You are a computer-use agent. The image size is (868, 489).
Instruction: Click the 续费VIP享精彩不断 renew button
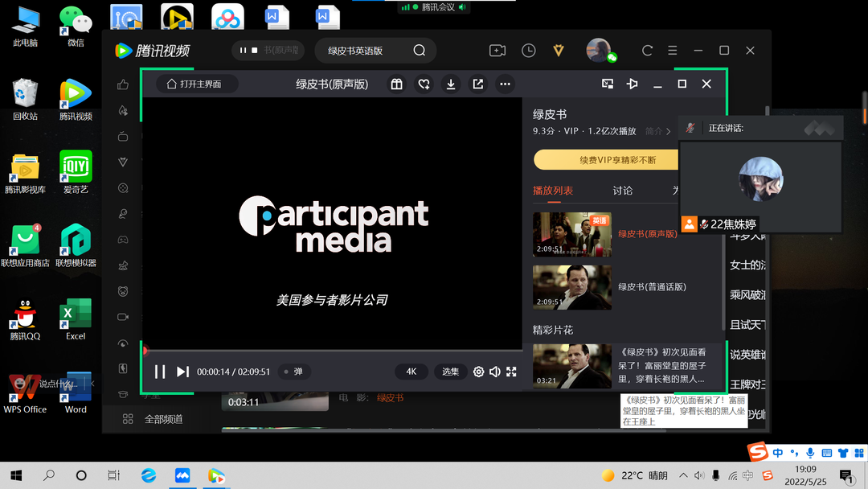617,160
